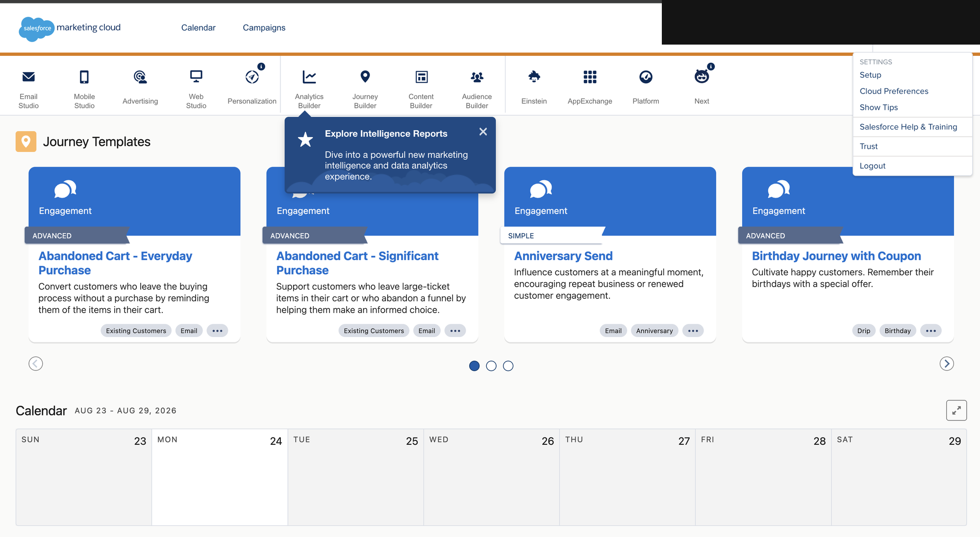Click the Anniversary tag pill
Viewport: 980px width, 537px height.
click(654, 331)
